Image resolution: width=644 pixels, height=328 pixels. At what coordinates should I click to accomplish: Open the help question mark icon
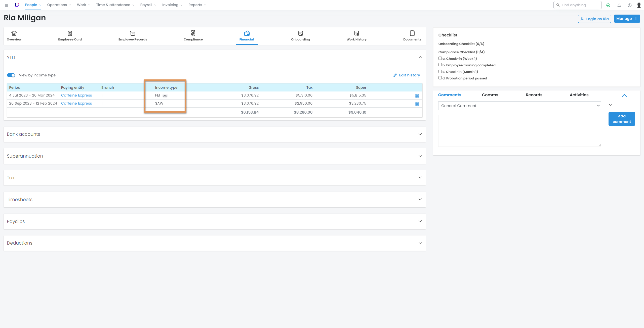630,5
